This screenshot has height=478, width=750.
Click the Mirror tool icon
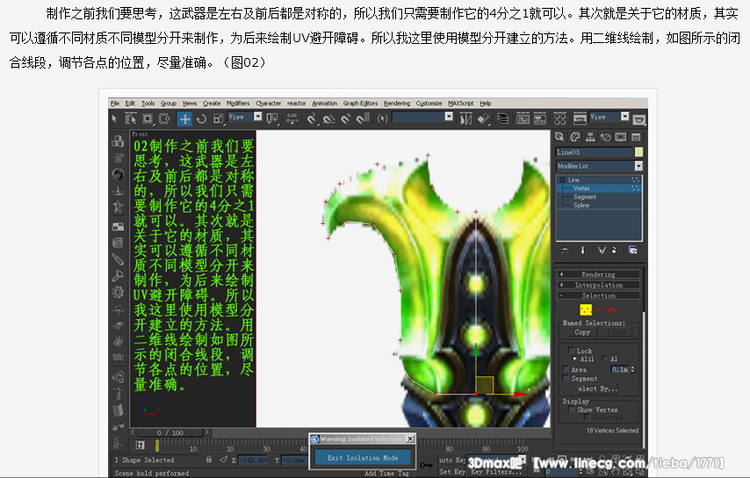(466, 118)
